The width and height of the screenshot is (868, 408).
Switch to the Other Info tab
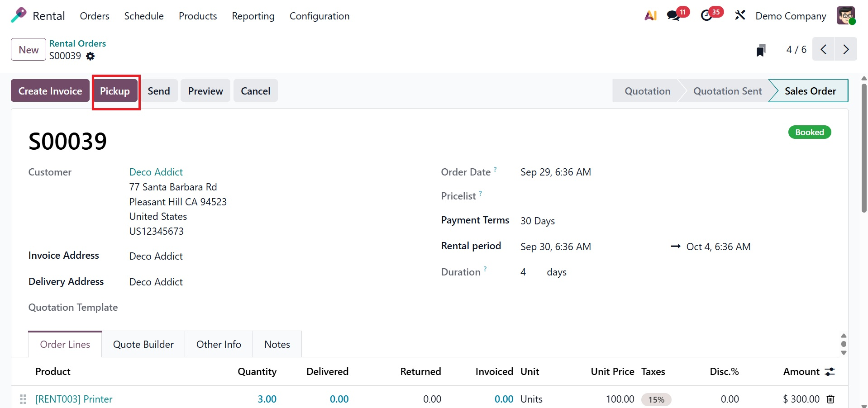pyautogui.click(x=219, y=344)
